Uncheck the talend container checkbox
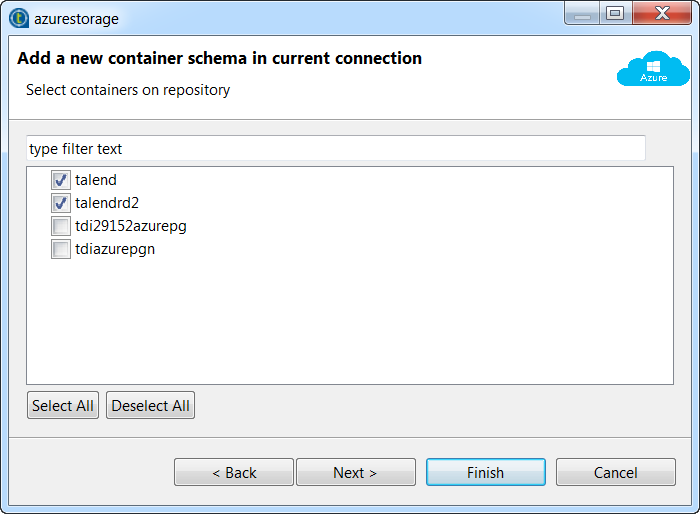Viewport: 700px width, 514px height. pos(61,181)
